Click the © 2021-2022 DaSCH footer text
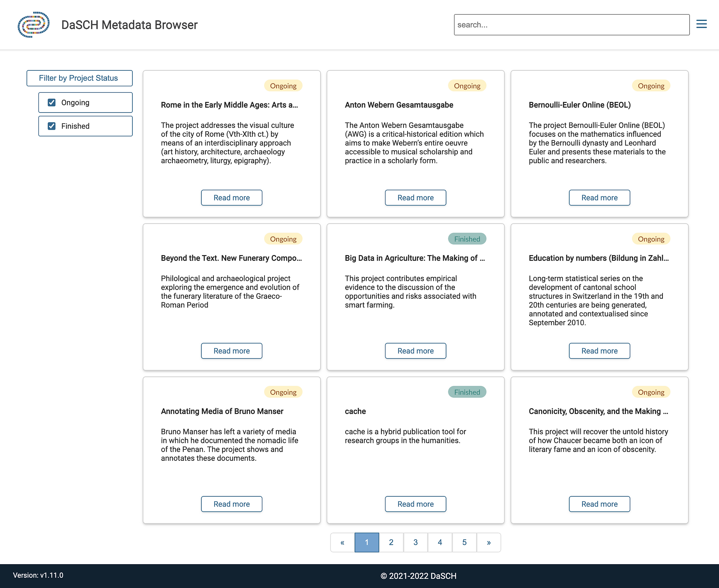The image size is (719, 588). (419, 576)
